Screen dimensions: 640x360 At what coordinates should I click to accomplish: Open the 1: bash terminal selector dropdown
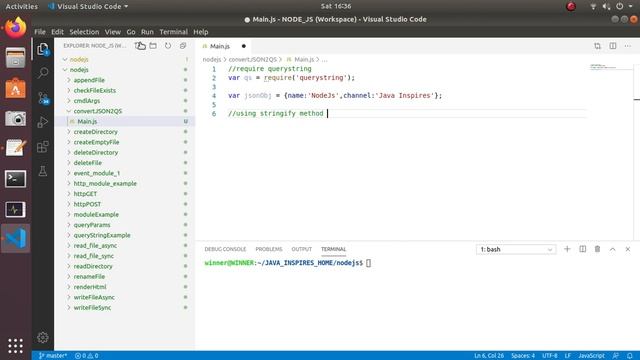(516, 249)
